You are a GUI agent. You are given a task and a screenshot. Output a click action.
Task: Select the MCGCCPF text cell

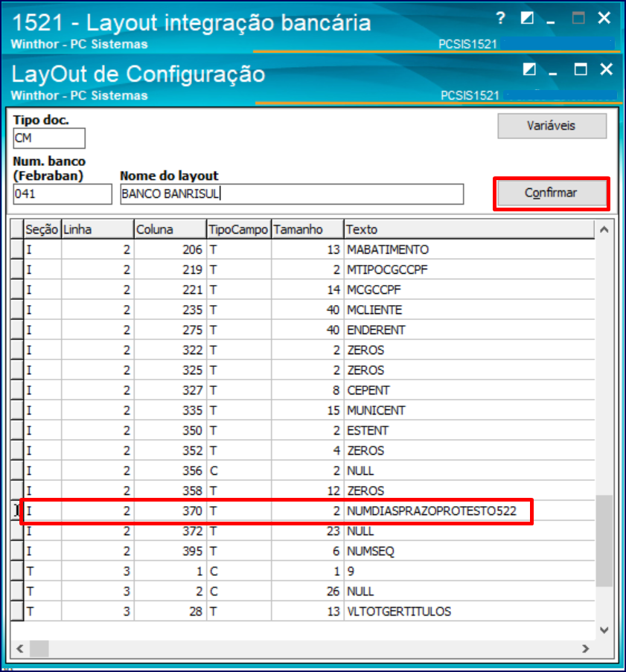coord(469,289)
